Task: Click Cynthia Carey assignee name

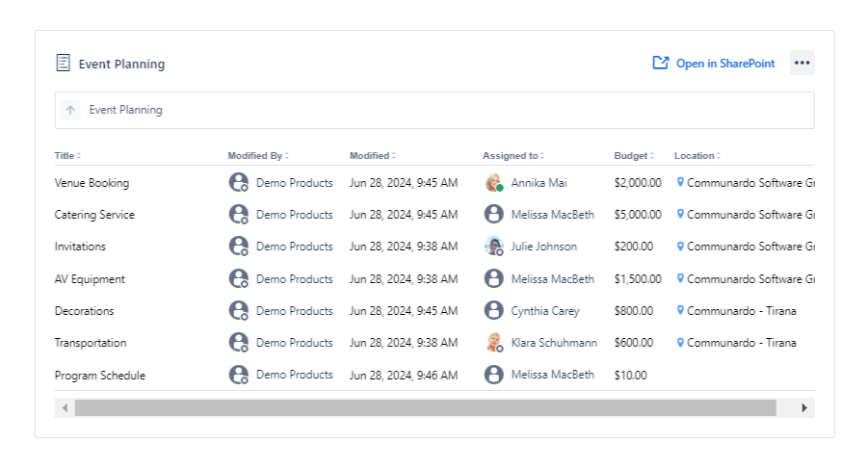Action: [x=544, y=311]
